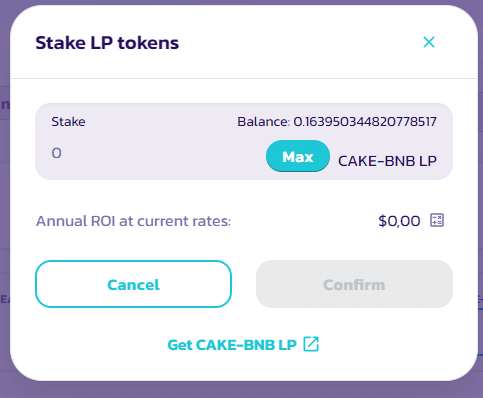This screenshot has width=483, height=398.
Task: Close the Stake LP tokens dialog
Action: click(429, 42)
